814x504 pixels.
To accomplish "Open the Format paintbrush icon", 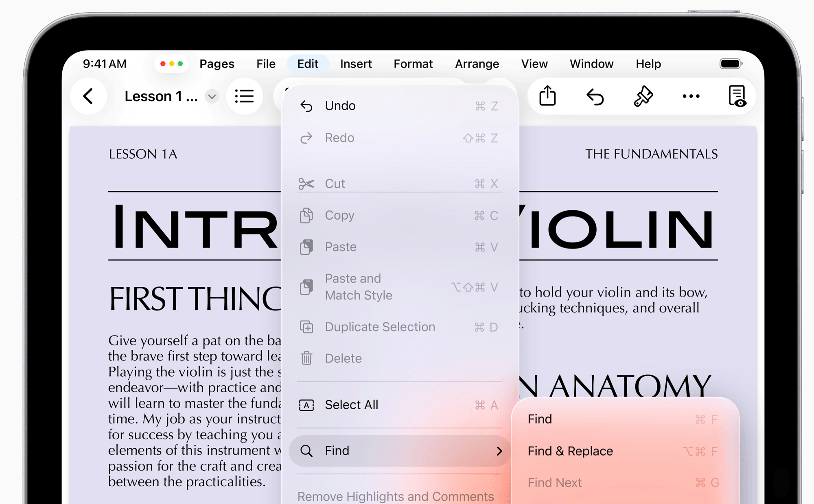I will coord(643,96).
